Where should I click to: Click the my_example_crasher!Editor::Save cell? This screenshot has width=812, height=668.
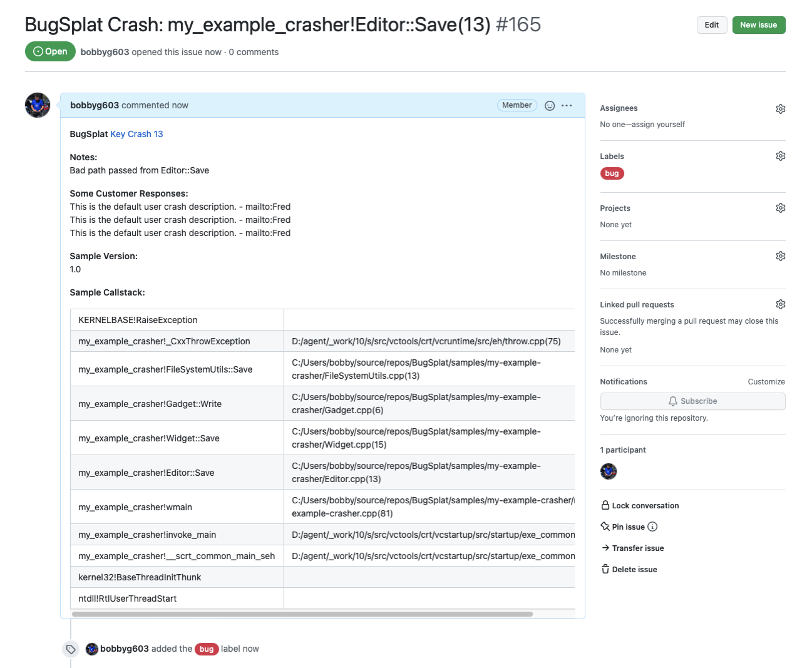point(177,473)
